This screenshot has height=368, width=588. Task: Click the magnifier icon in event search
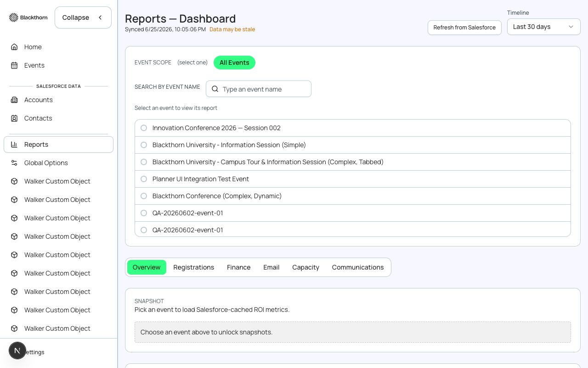pyautogui.click(x=215, y=89)
